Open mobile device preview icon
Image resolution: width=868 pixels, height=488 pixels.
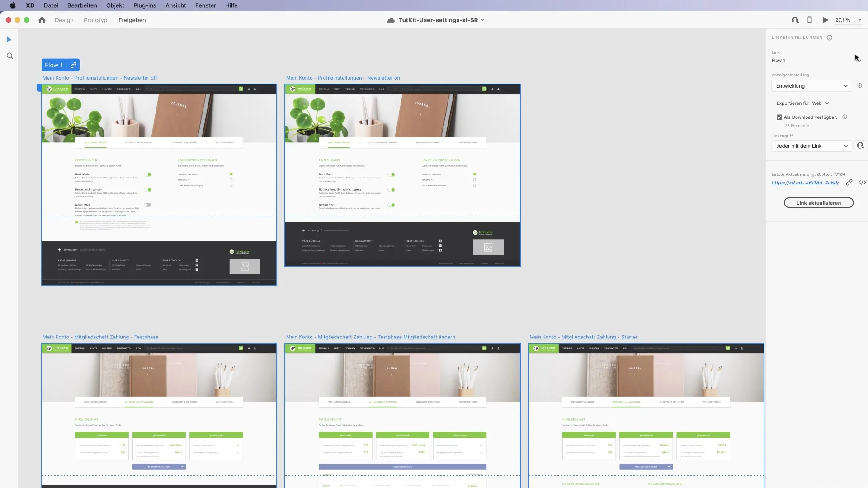click(810, 20)
